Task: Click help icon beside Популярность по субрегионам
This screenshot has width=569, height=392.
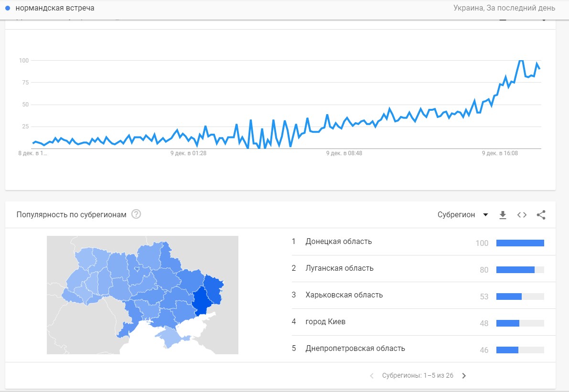Action: tap(136, 214)
